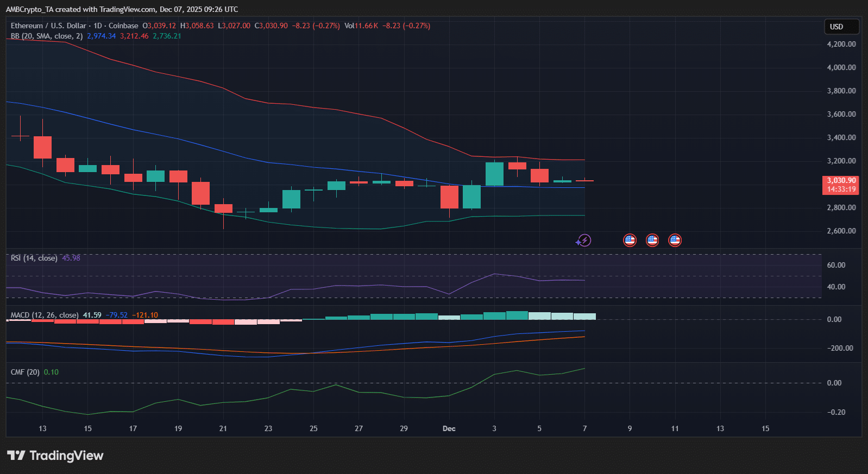Click the red 3,030.90 current price label
The width and height of the screenshot is (868, 474).
click(841, 180)
